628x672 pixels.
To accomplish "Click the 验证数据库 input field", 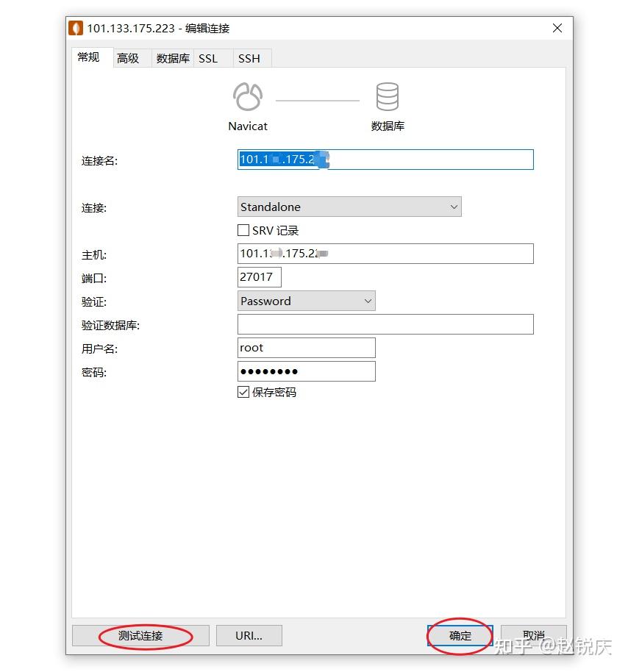I will [385, 324].
